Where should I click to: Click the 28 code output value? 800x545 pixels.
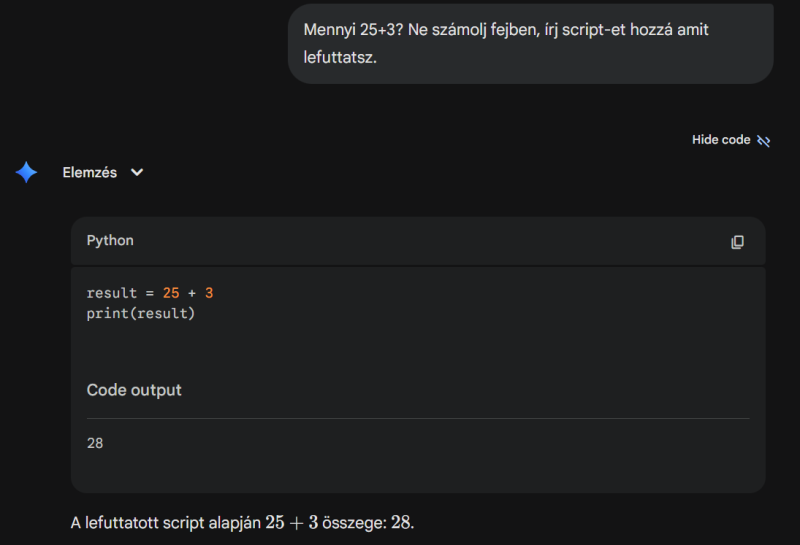tap(95, 443)
